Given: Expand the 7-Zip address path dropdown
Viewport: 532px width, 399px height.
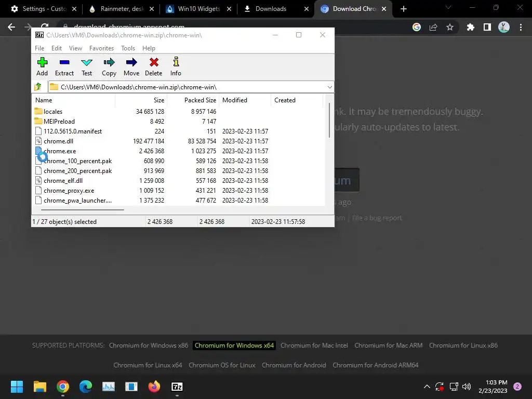Looking at the screenshot, I should [x=329, y=87].
